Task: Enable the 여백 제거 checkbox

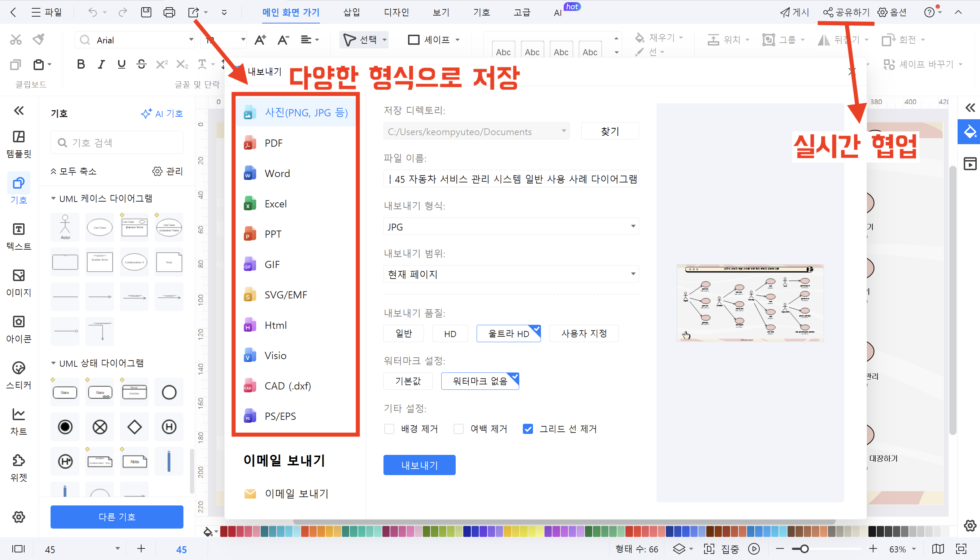Action: click(x=459, y=428)
